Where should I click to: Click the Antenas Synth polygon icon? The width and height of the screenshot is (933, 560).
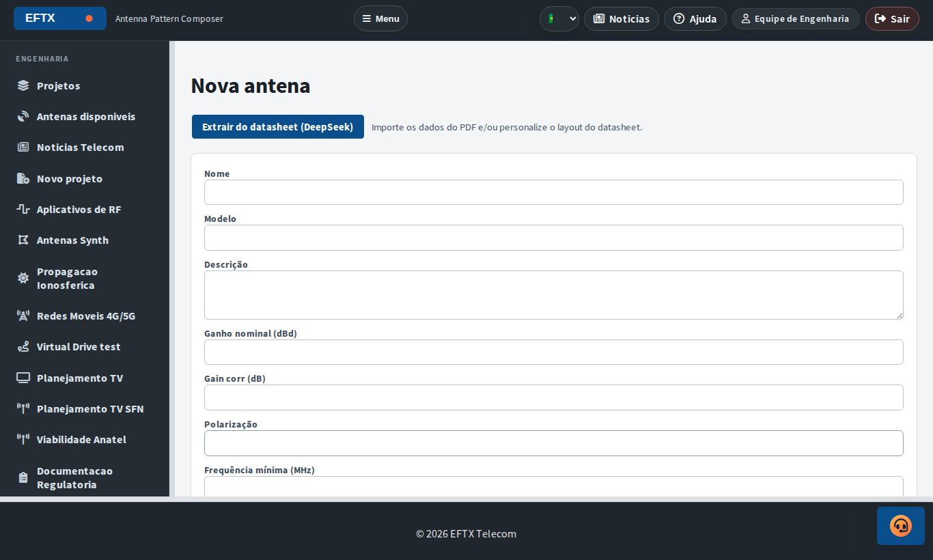(x=23, y=240)
